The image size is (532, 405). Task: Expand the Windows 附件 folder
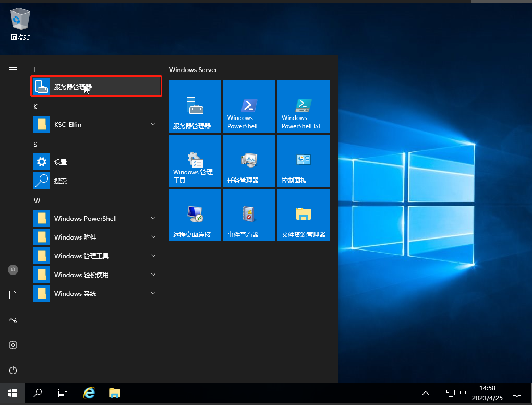[x=96, y=237]
